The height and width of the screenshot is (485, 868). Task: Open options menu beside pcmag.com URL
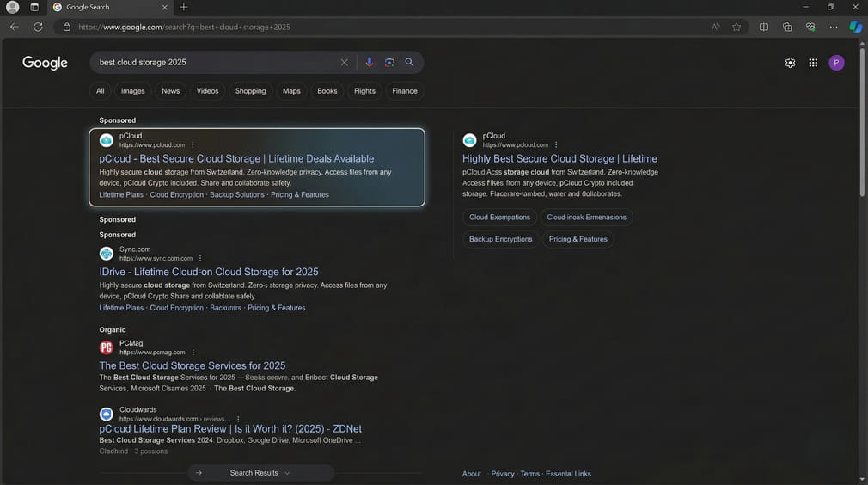[193, 353]
